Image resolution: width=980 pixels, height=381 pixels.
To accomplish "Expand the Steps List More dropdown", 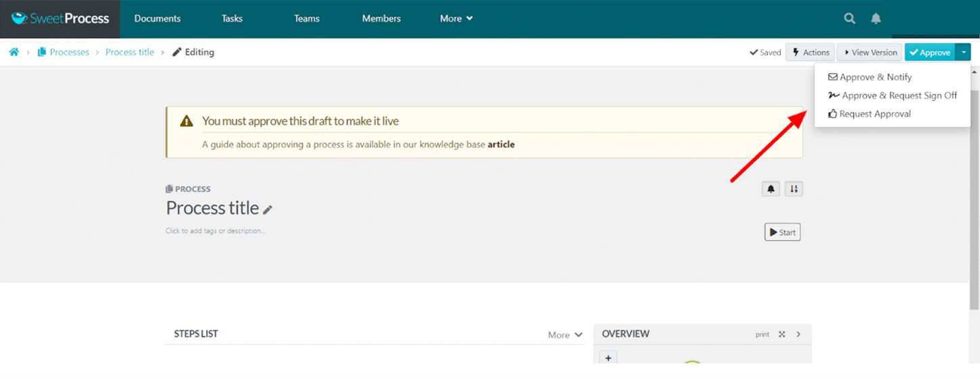I will click(565, 335).
